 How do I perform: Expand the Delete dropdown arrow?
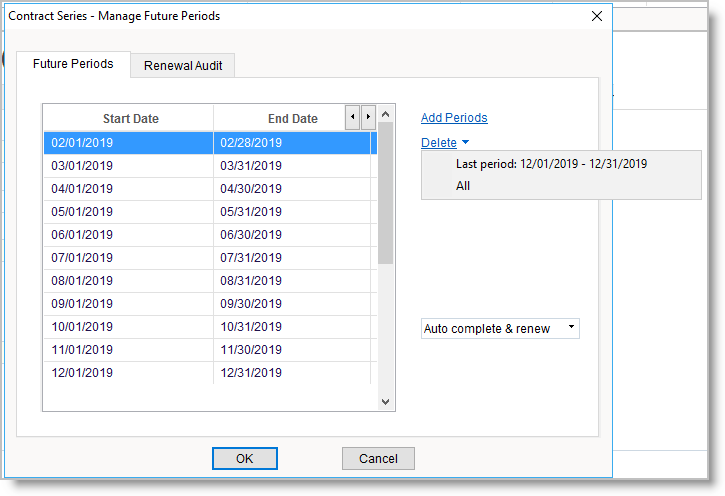[465, 143]
